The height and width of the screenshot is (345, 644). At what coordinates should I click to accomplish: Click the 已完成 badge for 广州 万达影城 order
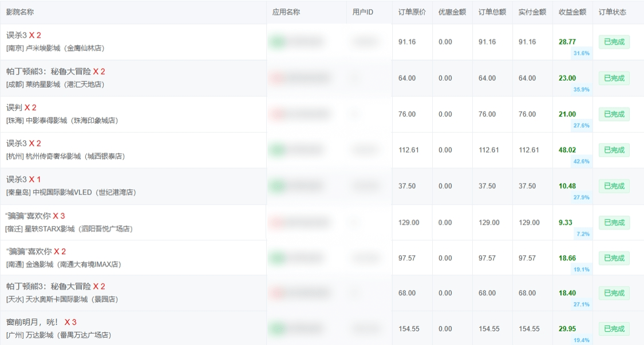pos(614,329)
